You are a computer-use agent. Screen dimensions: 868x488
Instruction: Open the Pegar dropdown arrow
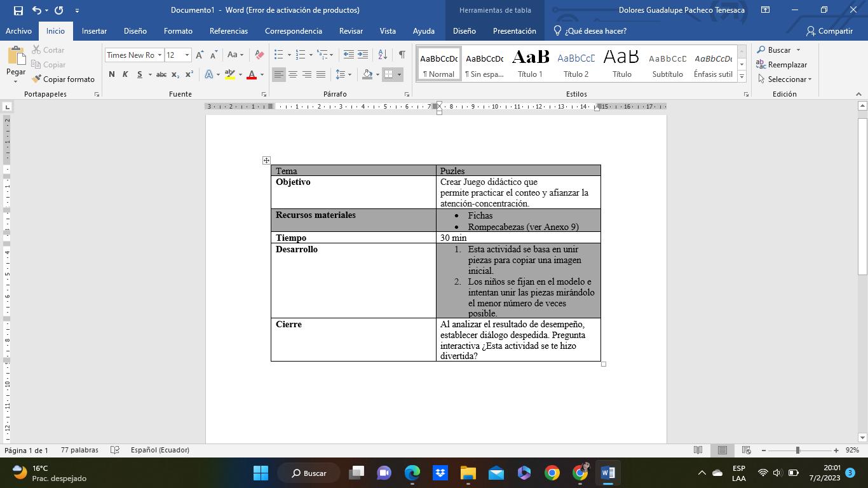tap(16, 80)
